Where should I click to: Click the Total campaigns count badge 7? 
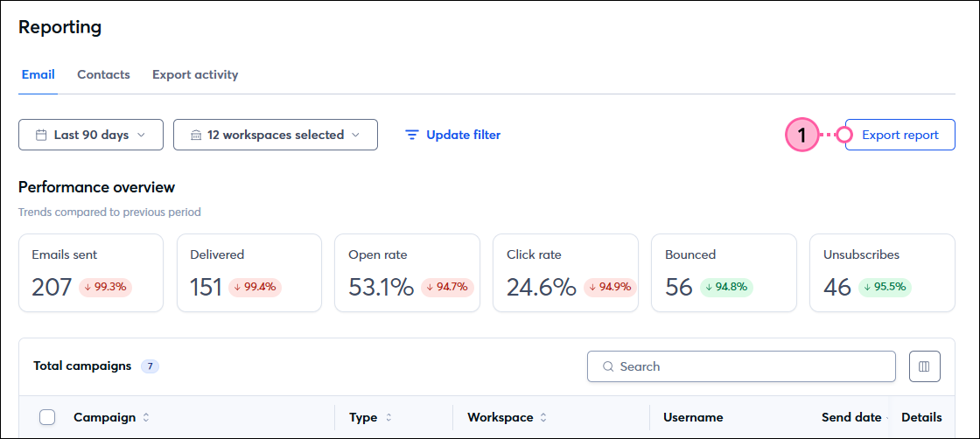150,366
